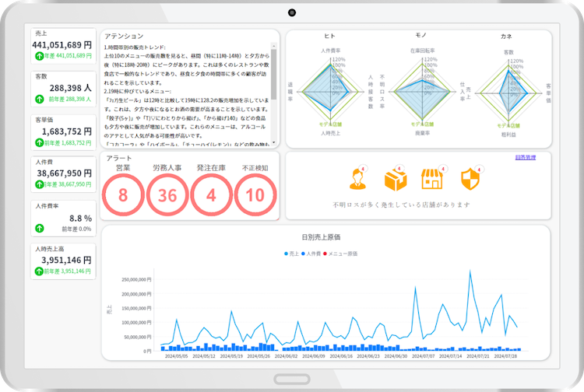Click the scroll up arrow in アテンション panel
Image resolution: width=584 pixels, height=392 pixels.
tap(274, 46)
